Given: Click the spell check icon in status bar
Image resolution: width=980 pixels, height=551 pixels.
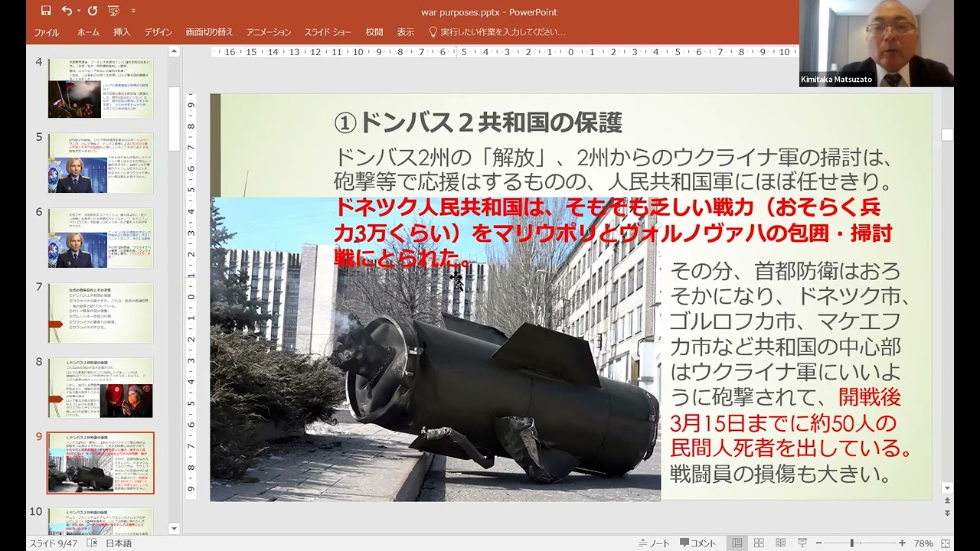Looking at the screenshot, I should [x=92, y=543].
